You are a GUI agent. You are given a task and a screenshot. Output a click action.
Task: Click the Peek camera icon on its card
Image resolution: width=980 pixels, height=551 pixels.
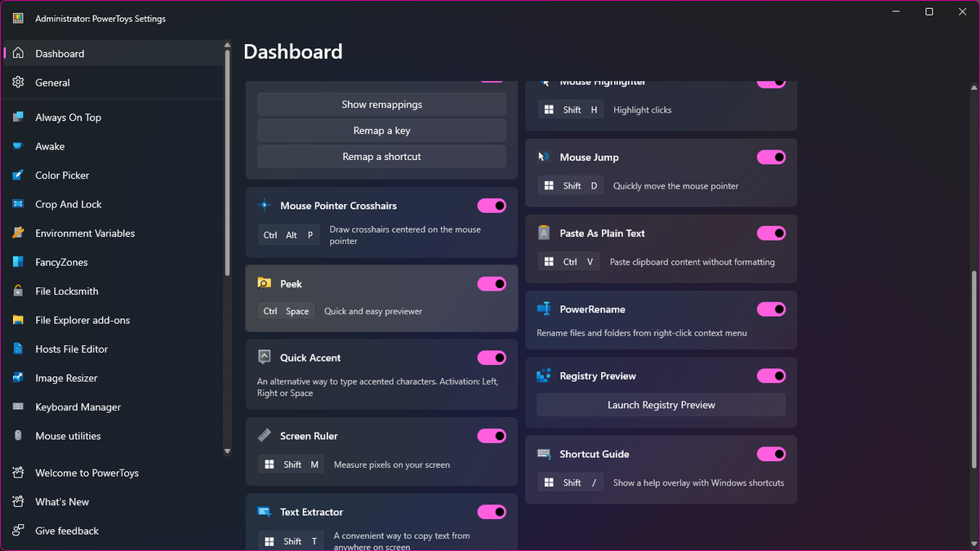tap(263, 283)
